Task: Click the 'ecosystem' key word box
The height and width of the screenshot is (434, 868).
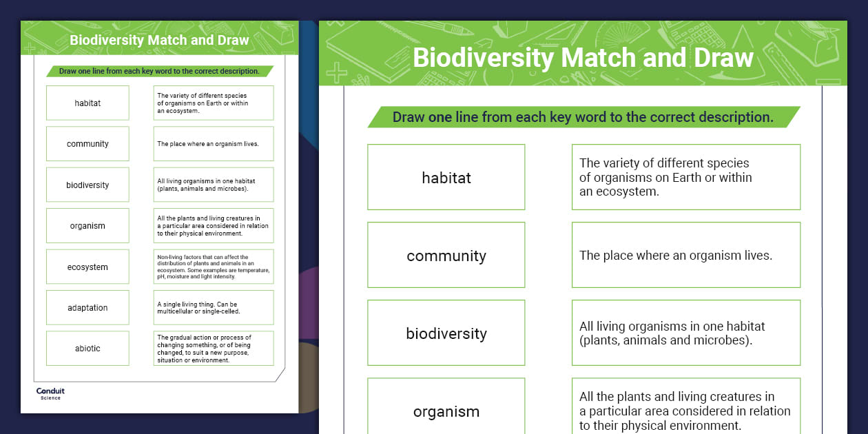Action: [x=87, y=267]
